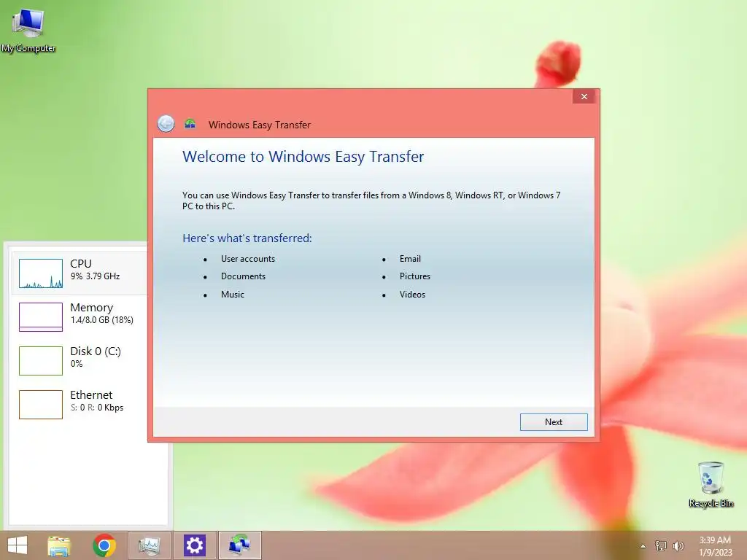
Task: Click the CPU usage graph thumbnail
Action: (41, 273)
